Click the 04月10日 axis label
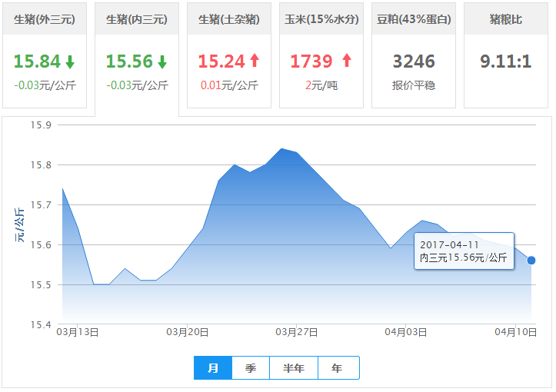The width and height of the screenshot is (556, 392). coord(515,332)
